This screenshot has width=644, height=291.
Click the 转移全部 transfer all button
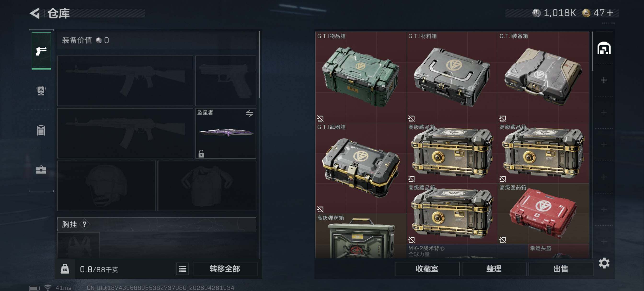click(x=225, y=269)
